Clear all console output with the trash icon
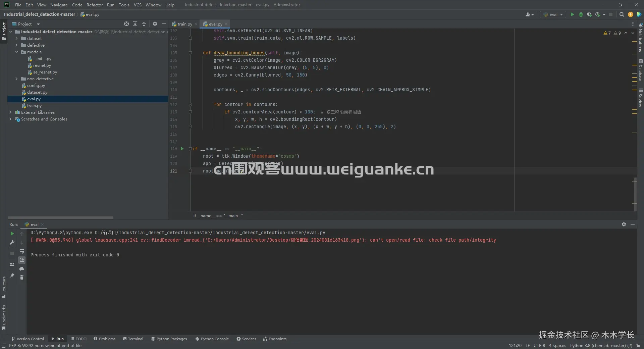 [22, 277]
